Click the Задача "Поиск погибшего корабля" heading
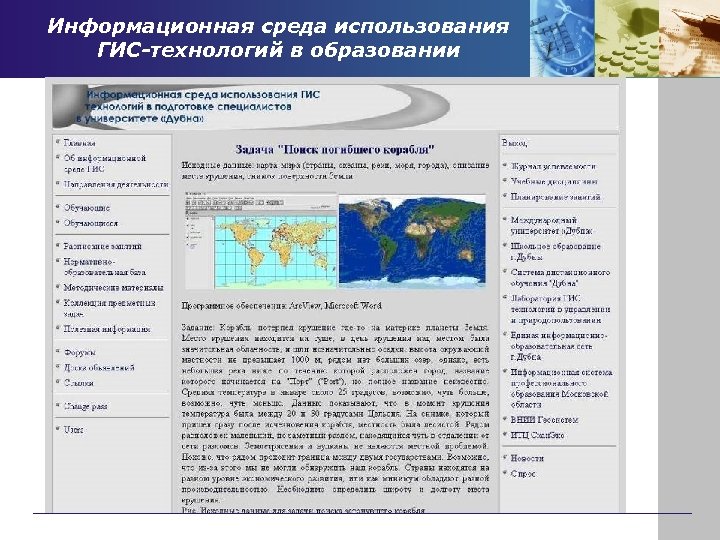Screen dimensions: 720x540 pyautogui.click(x=335, y=149)
